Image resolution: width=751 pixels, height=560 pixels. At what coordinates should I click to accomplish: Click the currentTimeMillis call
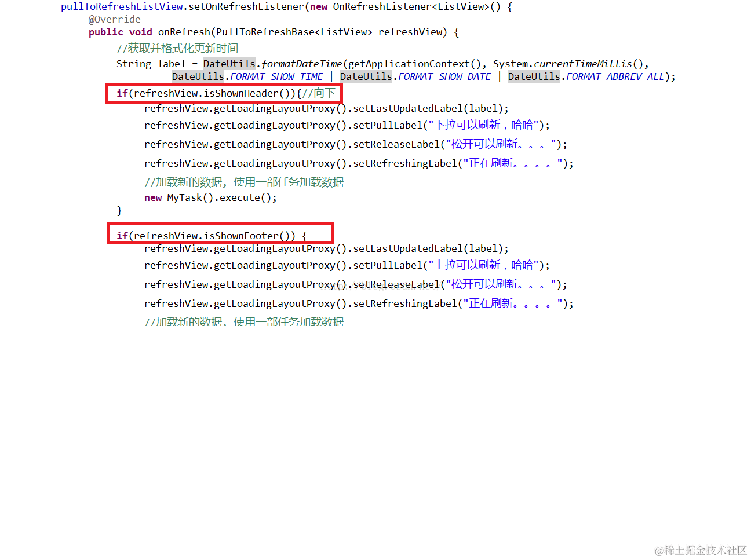click(582, 64)
